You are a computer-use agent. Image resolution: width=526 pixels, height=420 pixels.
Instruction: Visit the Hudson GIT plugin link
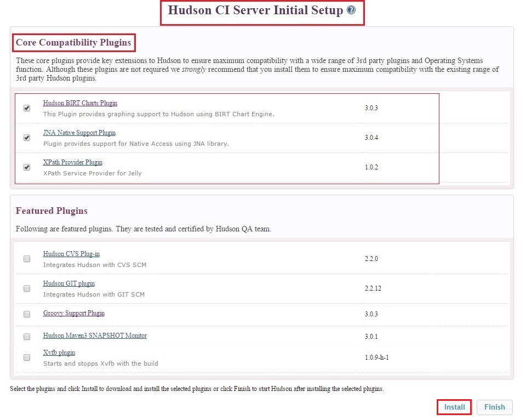point(69,283)
